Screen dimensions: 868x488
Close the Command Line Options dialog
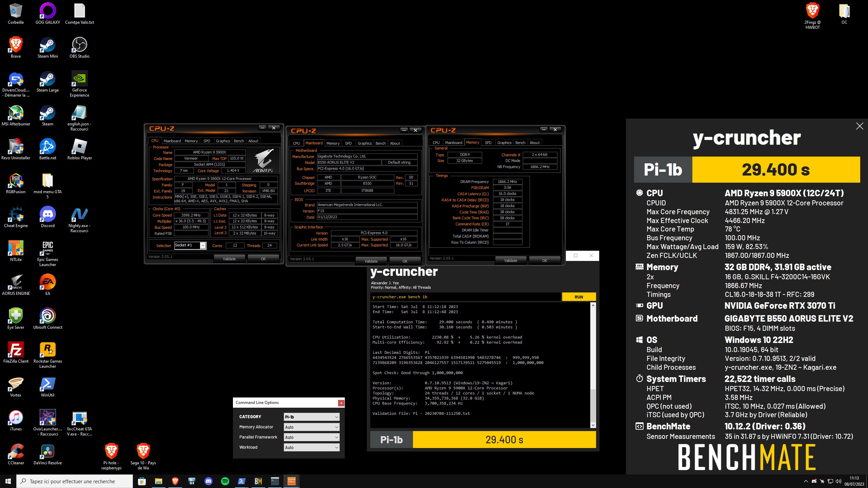tap(341, 403)
